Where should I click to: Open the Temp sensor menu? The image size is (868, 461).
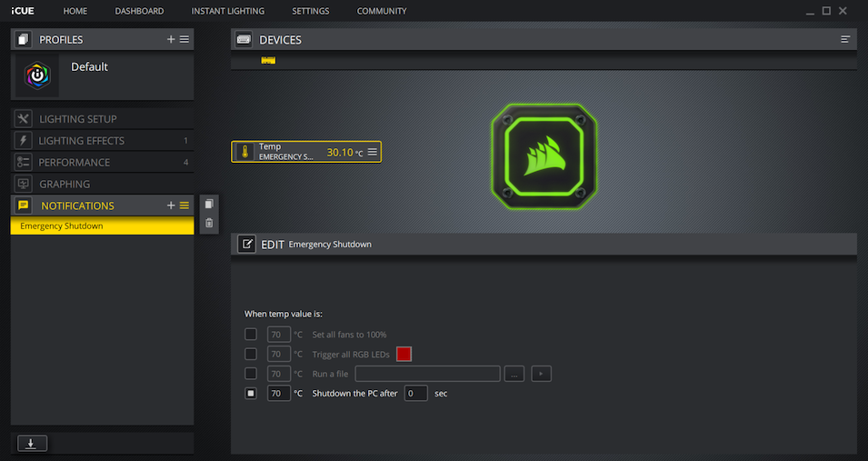coord(373,152)
